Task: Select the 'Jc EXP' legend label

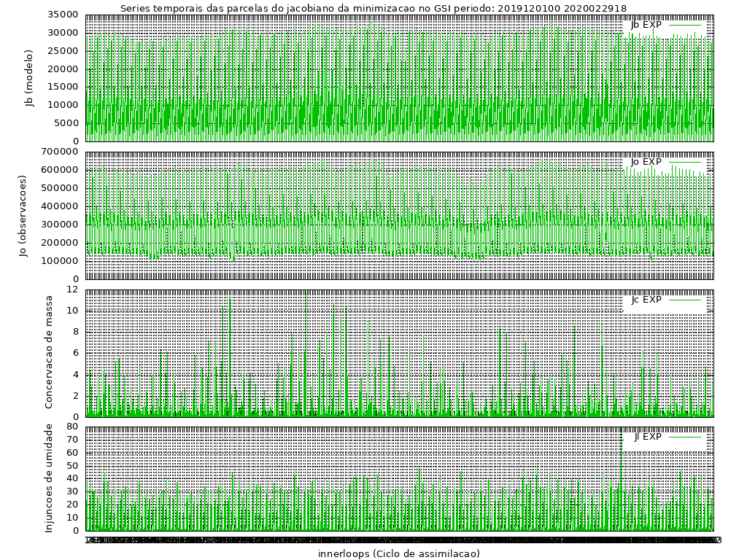Action: coord(646,300)
